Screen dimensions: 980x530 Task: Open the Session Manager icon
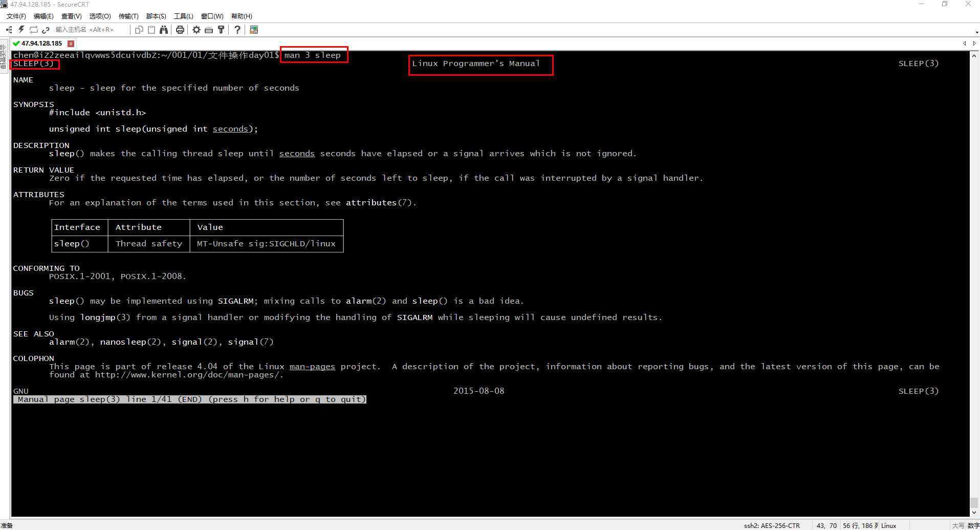pos(9,30)
